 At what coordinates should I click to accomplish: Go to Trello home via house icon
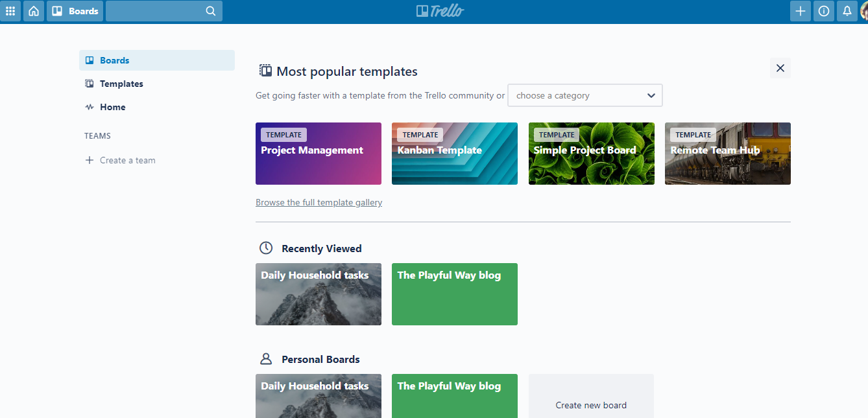point(34,11)
